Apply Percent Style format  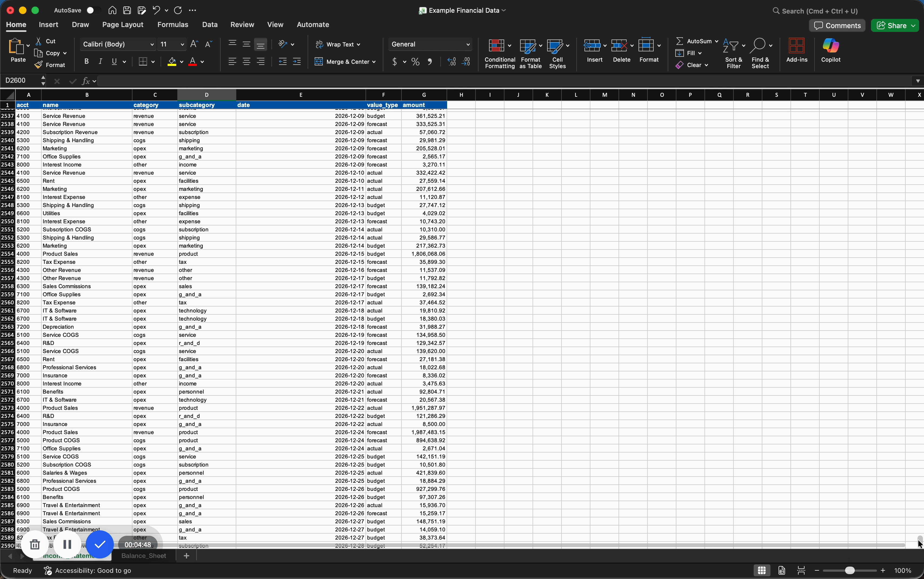point(416,62)
